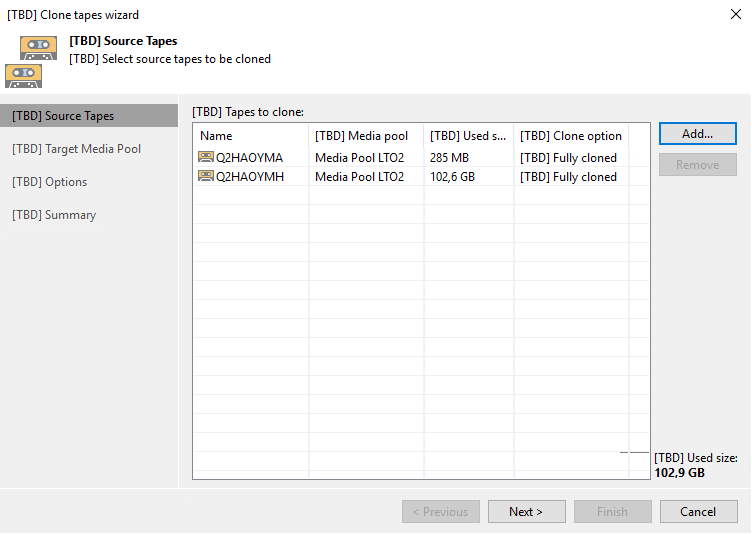Click the Add... button

click(x=697, y=133)
